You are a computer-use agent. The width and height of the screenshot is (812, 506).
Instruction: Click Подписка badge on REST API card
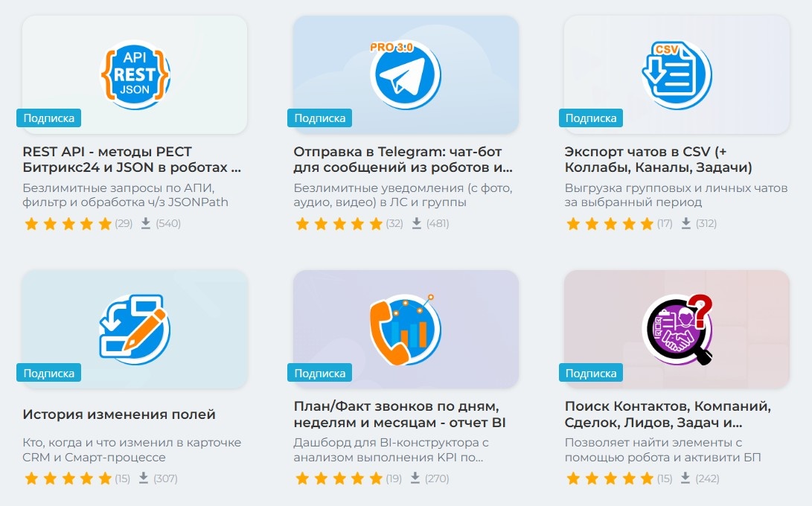(48, 118)
